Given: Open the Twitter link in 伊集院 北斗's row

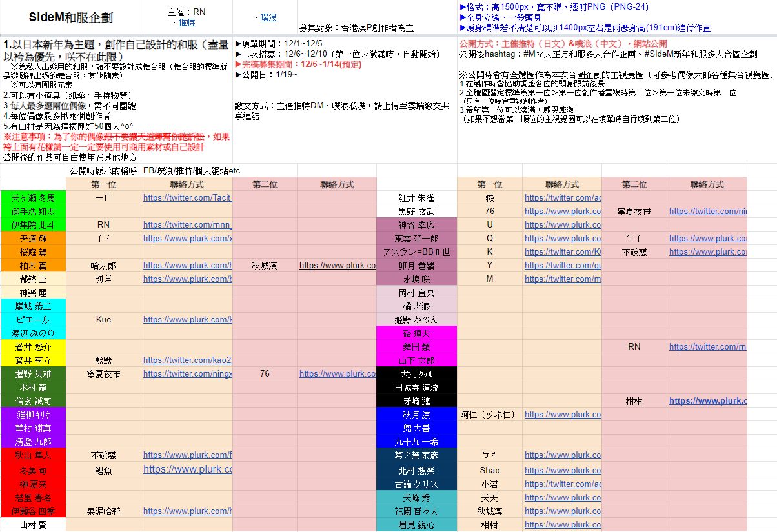Looking at the screenshot, I should point(188,224).
